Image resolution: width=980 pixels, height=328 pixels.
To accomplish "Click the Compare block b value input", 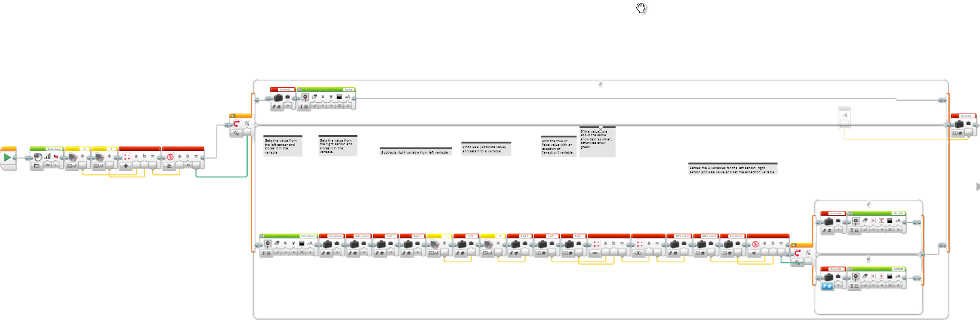I will [188, 165].
